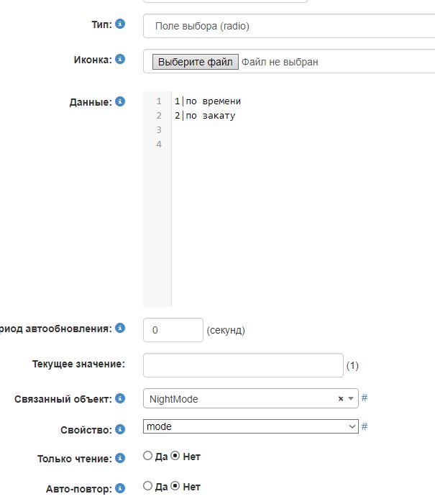Select Нет for Авто-повтор
Screen dimensions: 435x504
click(x=175, y=486)
